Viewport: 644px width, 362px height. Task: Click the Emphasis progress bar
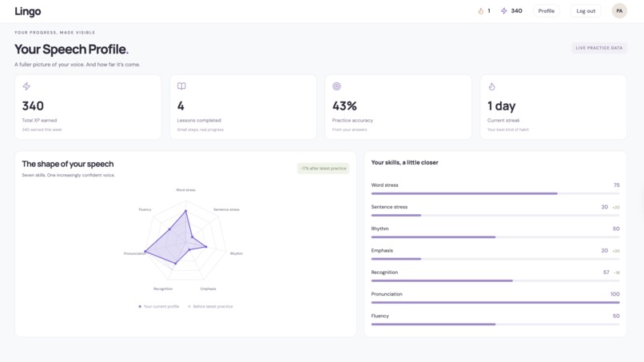(495, 259)
